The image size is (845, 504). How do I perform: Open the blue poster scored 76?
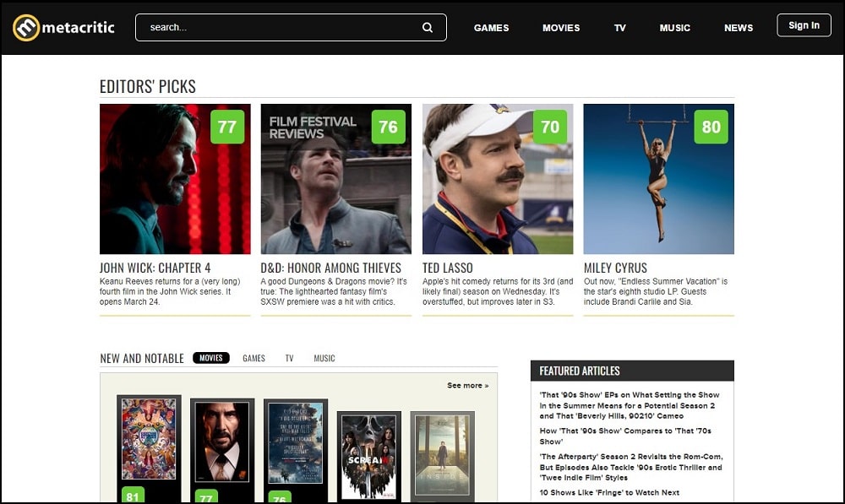coord(295,442)
